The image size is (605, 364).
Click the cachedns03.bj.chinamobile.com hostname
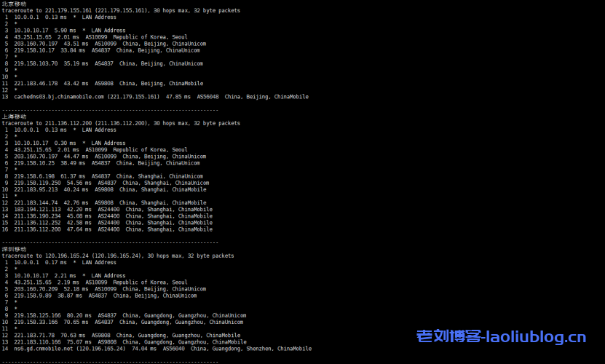point(59,97)
